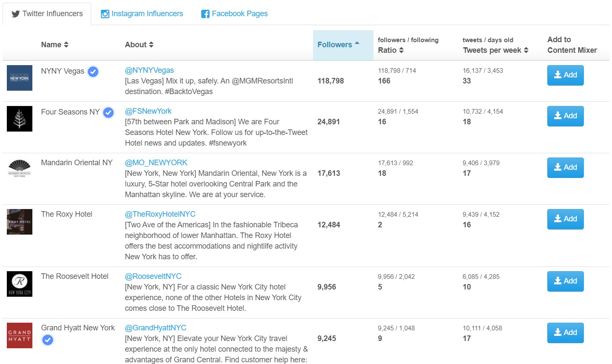Open the @RooseveltNYC handle link

tap(153, 276)
